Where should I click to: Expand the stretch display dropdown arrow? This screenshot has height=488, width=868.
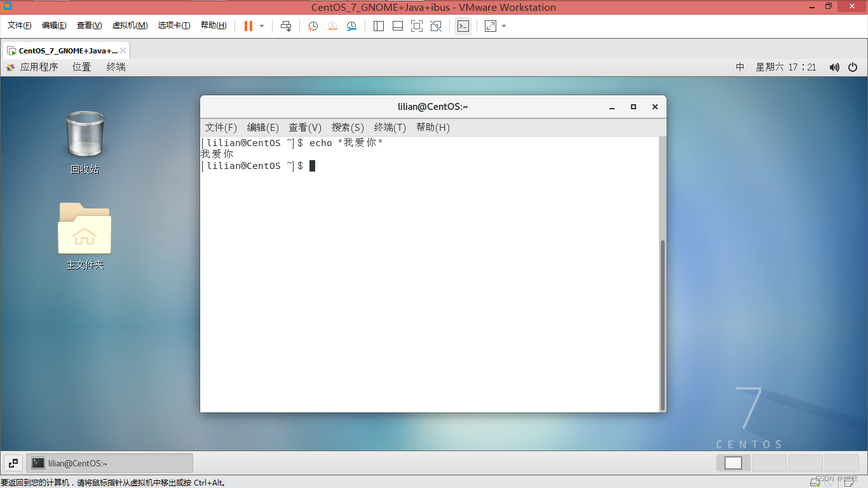pyautogui.click(x=504, y=26)
